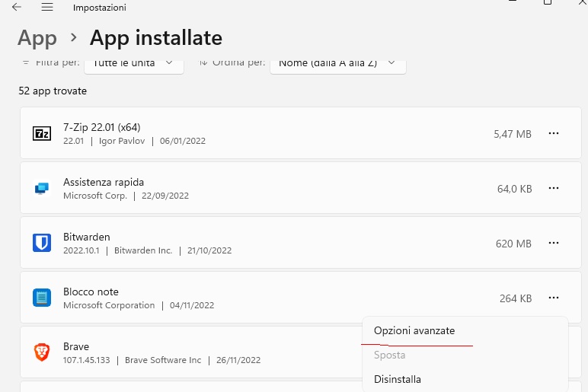This screenshot has width=588, height=392.
Task: Navigate to App breadcrumb link
Action: click(x=37, y=38)
